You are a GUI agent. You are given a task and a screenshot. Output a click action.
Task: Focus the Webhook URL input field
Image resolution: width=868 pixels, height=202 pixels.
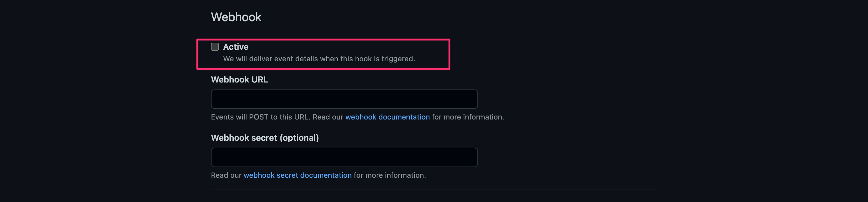(x=344, y=99)
